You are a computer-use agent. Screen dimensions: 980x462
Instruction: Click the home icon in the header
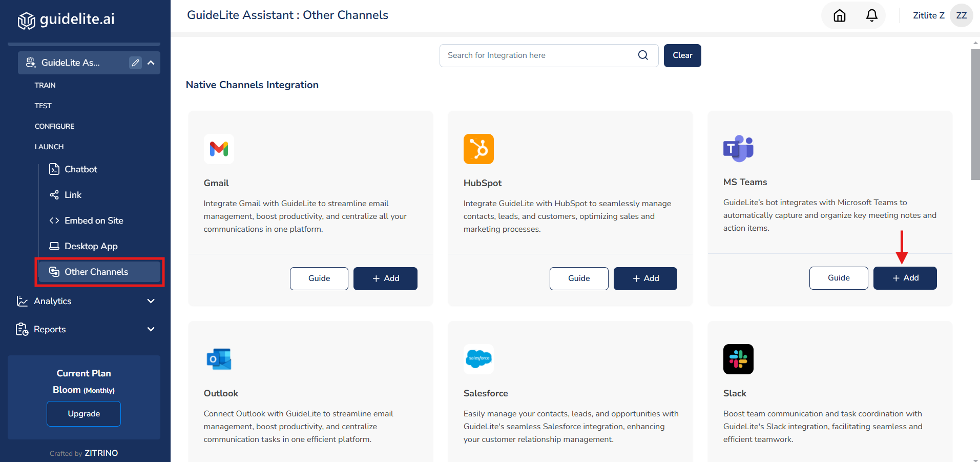click(840, 15)
